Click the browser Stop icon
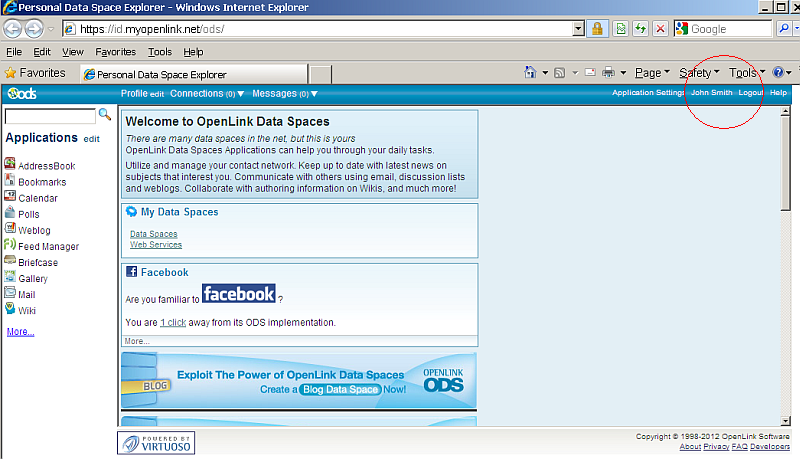 point(660,29)
